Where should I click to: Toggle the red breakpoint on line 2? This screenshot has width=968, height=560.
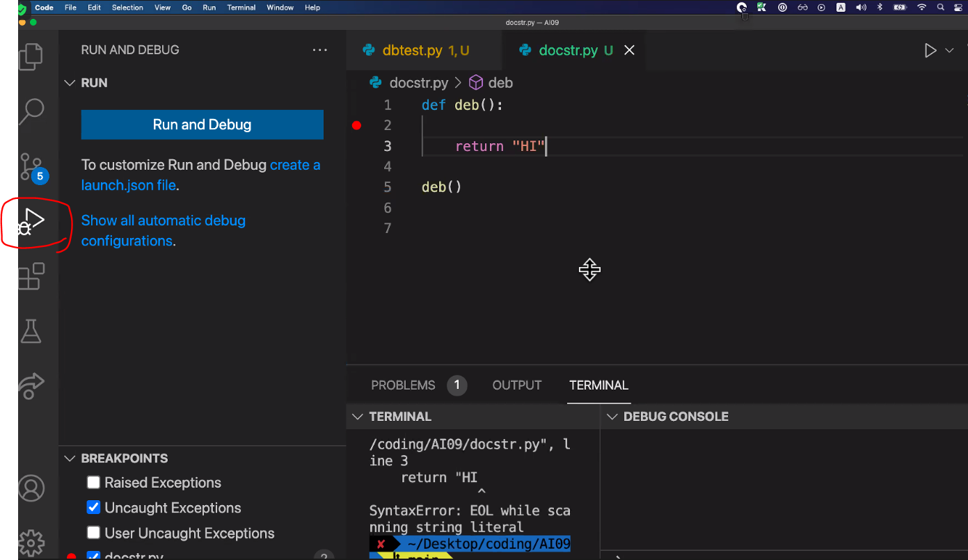pyautogui.click(x=357, y=125)
